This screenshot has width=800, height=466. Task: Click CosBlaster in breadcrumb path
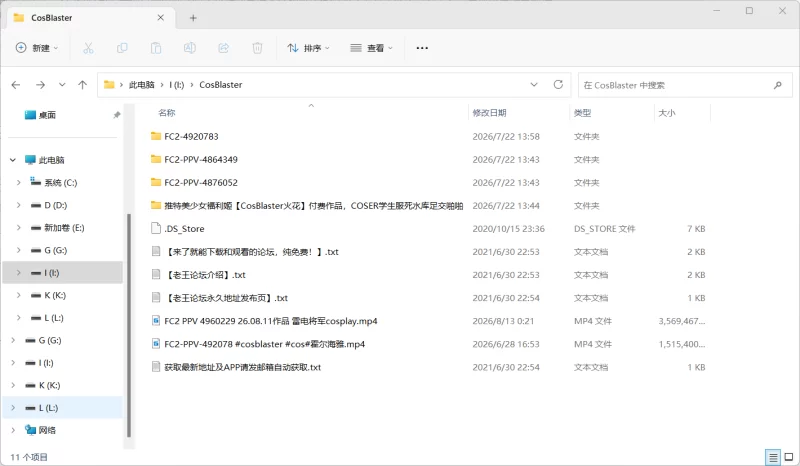(x=220, y=85)
